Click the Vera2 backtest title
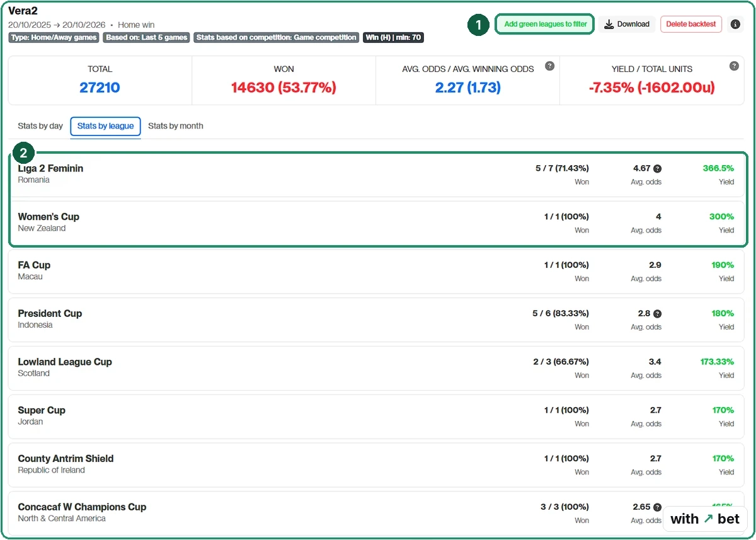The width and height of the screenshot is (756, 540). 23,11
